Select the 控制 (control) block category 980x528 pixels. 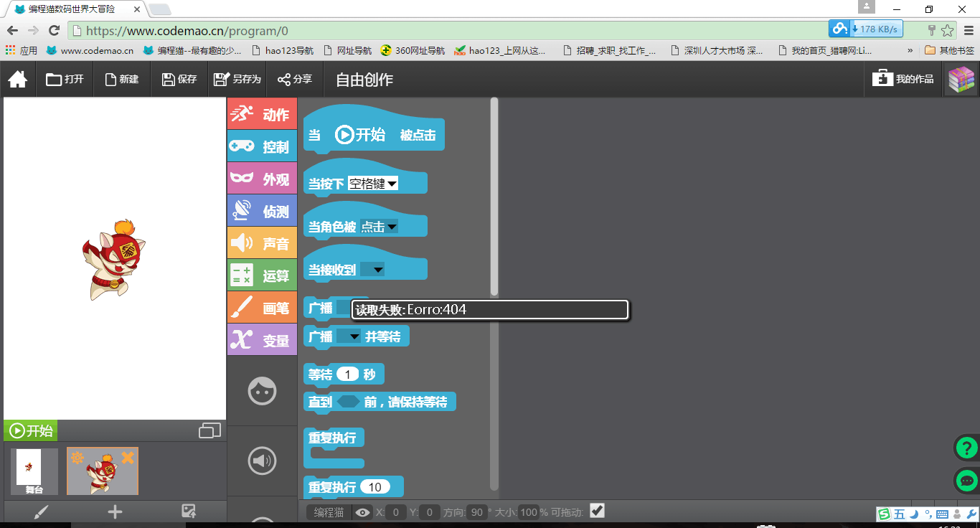(x=262, y=146)
